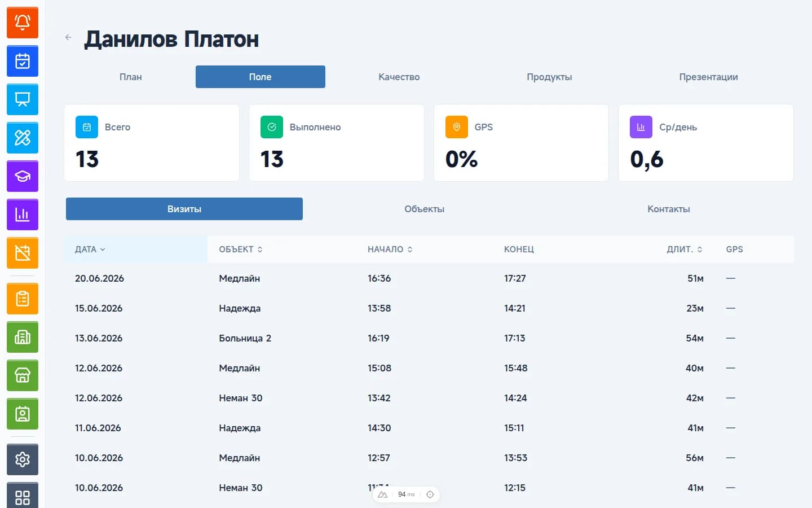Switch to the План tab
Screen dimensions: 812x508
(131, 77)
